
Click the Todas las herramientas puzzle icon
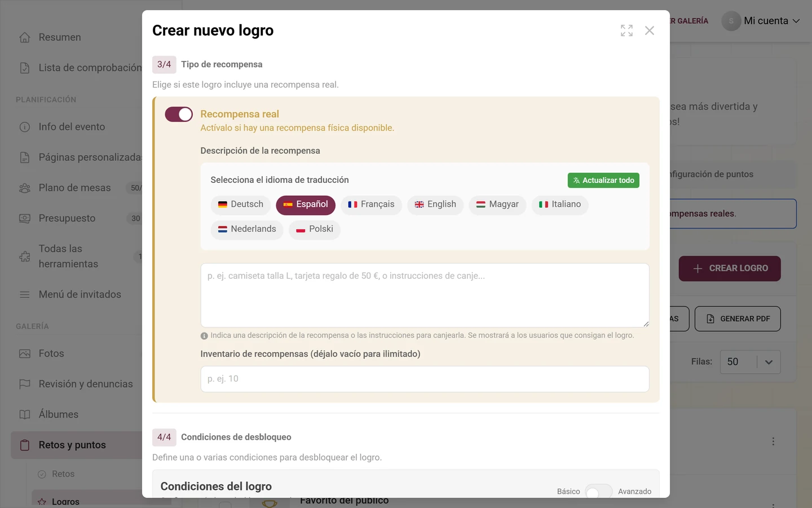pyautogui.click(x=25, y=256)
